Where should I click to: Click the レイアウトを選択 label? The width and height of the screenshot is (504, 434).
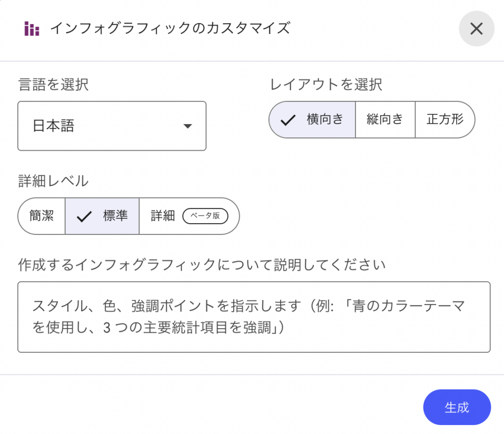point(326,85)
